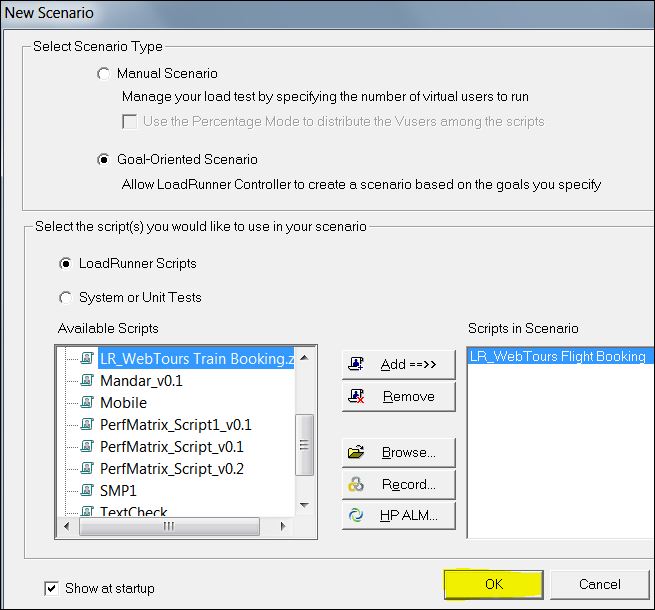Click script icon beside LR_WebTours Train Booking
This screenshot has height=610, width=655.
[x=87, y=358]
